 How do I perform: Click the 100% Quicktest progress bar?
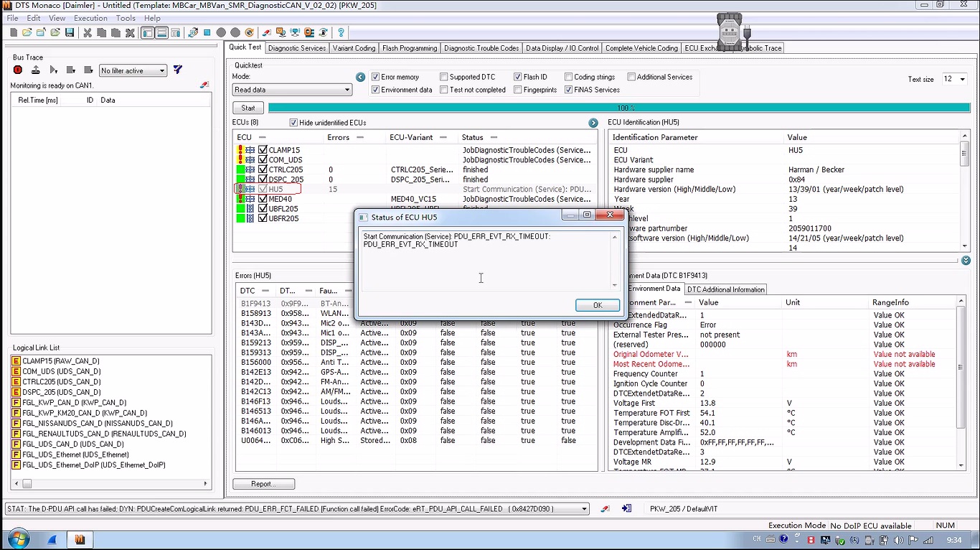618,108
